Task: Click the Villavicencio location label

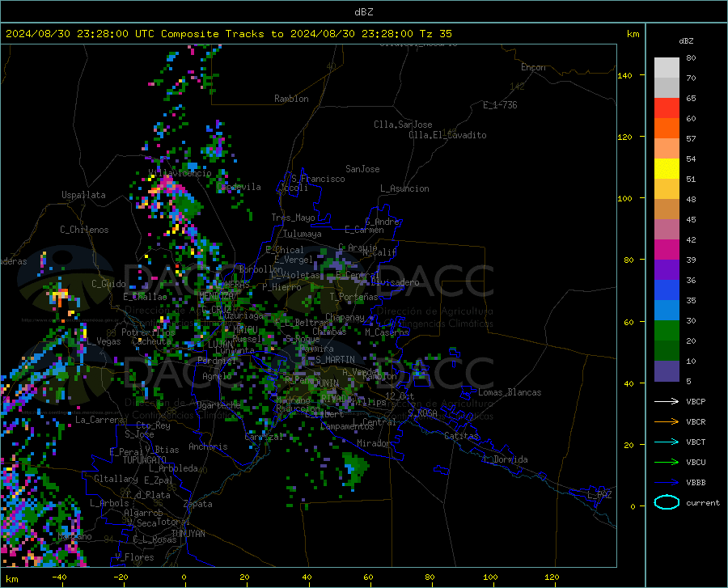Action: [x=180, y=173]
